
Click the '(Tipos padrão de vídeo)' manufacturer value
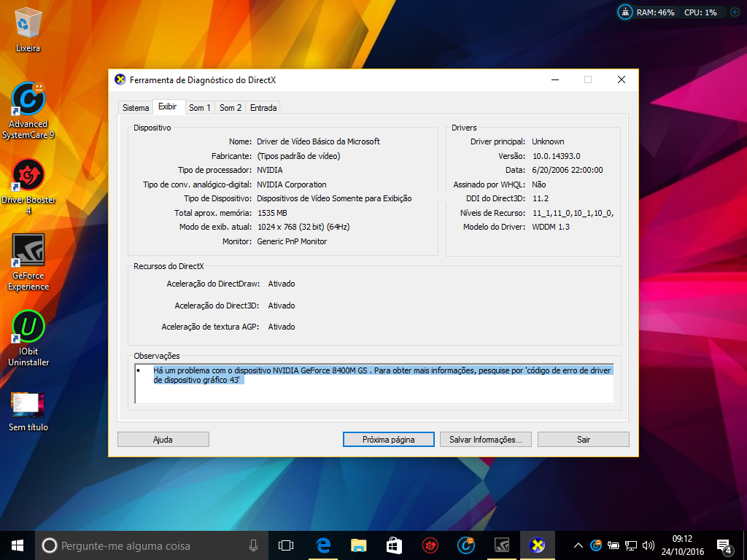(298, 156)
